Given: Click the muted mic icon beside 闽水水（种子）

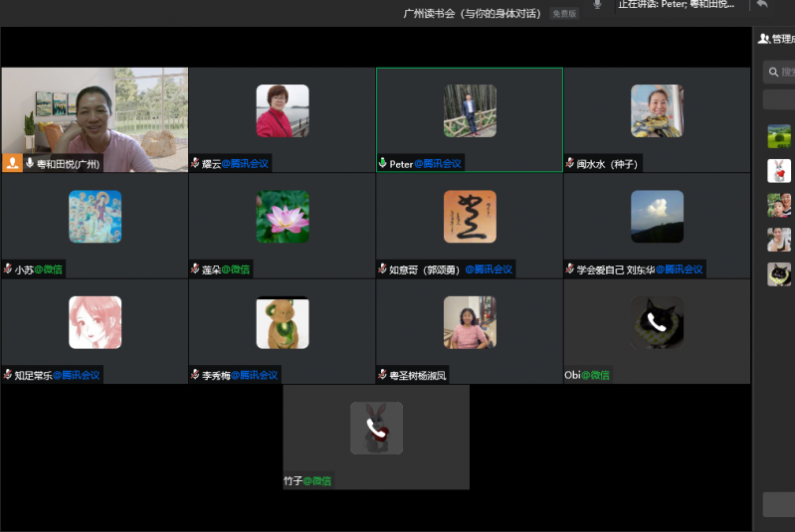Looking at the screenshot, I should point(569,163).
